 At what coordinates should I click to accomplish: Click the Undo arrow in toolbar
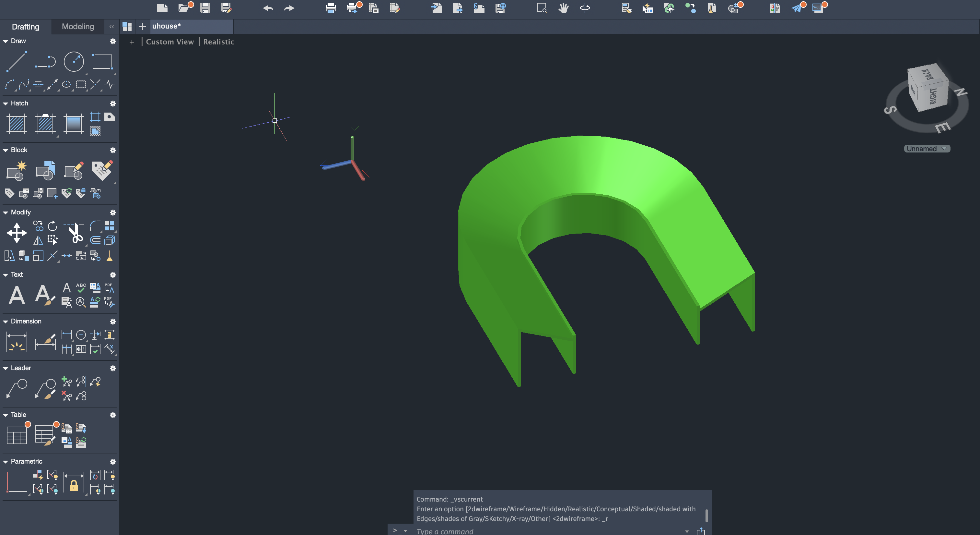(268, 8)
